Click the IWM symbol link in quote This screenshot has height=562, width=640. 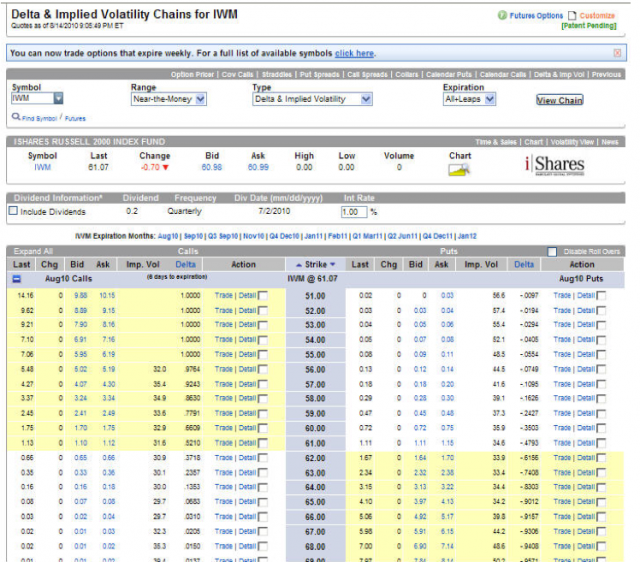point(42,167)
